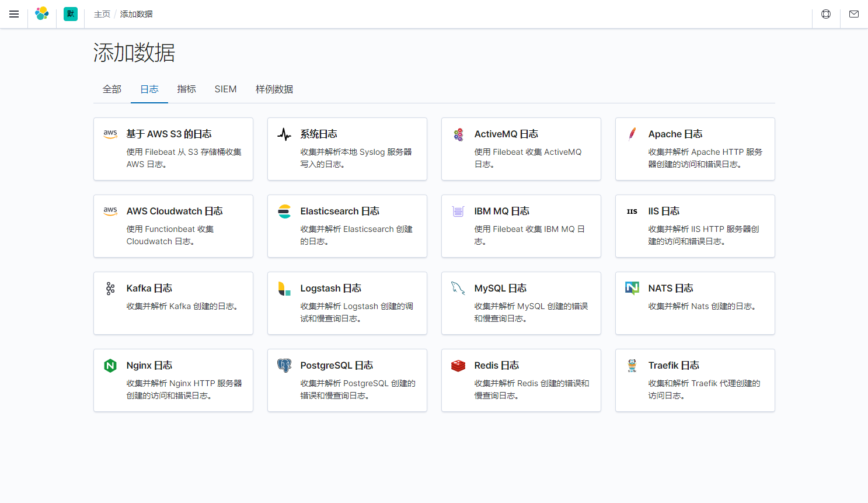Click the Kafka icon on the Kafka 日志 card
868x503 pixels.
[110, 288]
